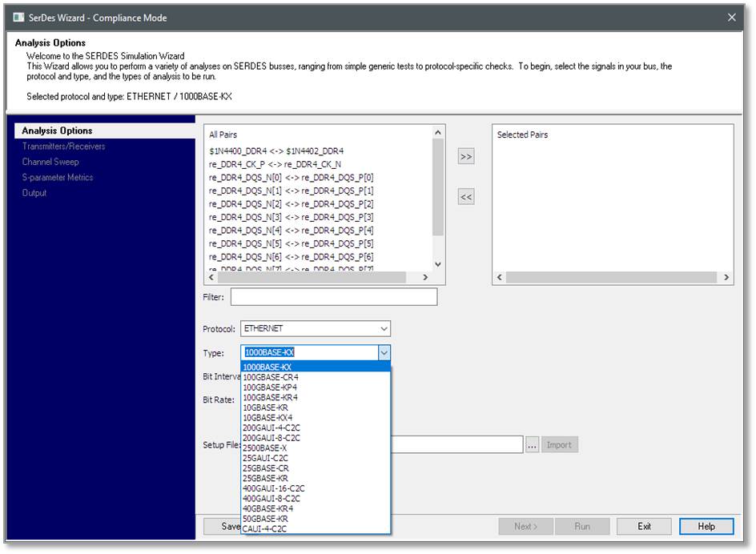The height and width of the screenshot is (554, 756).
Task: Click the SerDes Wizard title bar icon
Action: [x=18, y=18]
